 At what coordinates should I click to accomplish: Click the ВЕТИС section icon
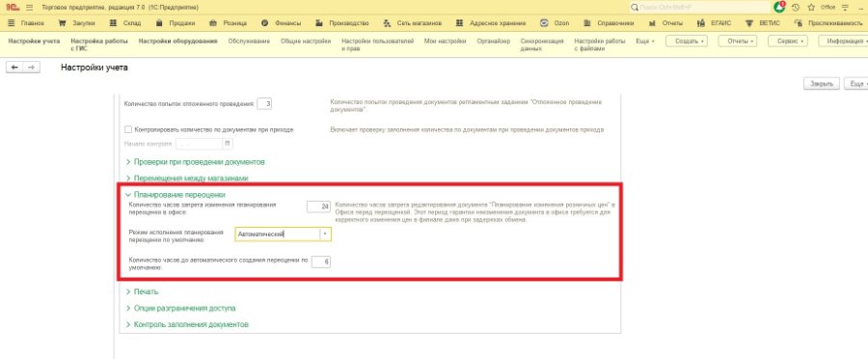(x=749, y=23)
